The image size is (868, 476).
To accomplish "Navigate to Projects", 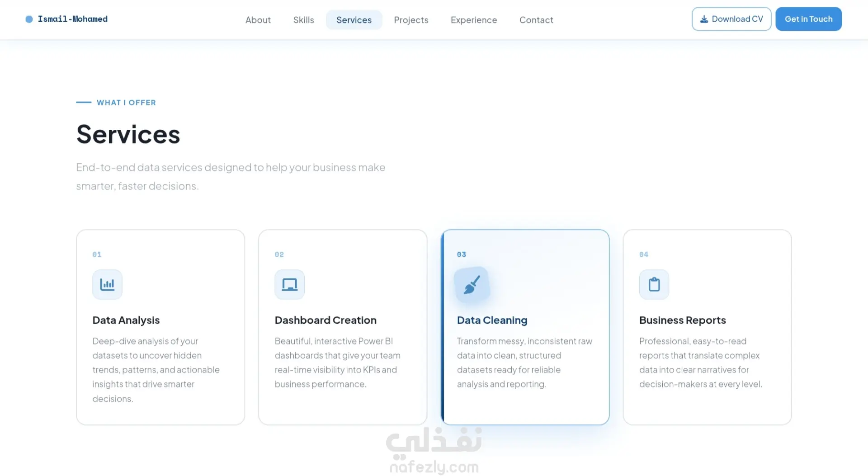I will tap(411, 20).
